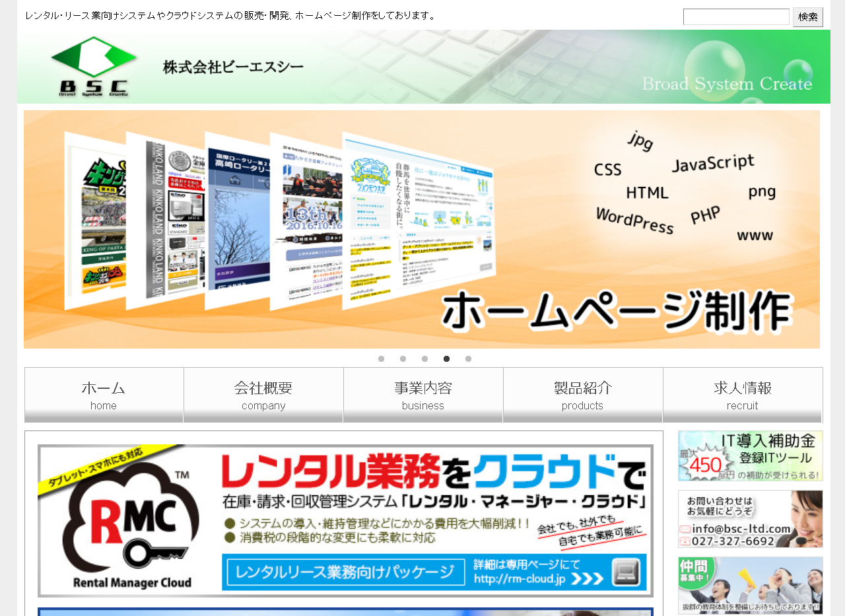Click the search text field
The width and height of the screenshot is (845, 616).
pos(736,17)
